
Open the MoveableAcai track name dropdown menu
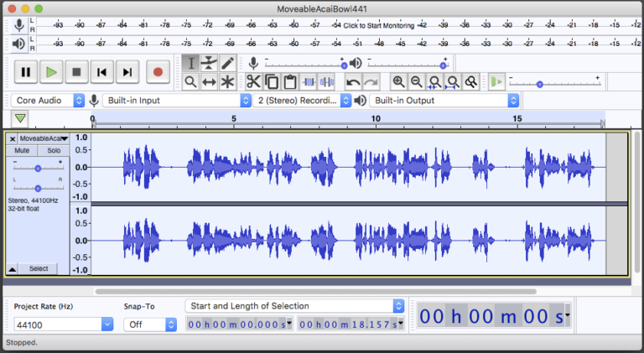tap(44, 138)
